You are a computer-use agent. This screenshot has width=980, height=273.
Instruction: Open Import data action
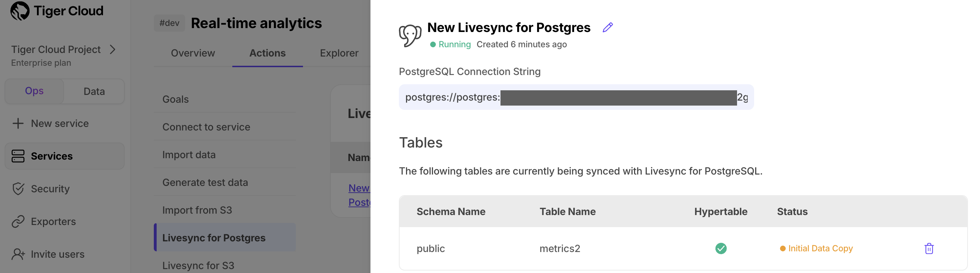coord(225,155)
